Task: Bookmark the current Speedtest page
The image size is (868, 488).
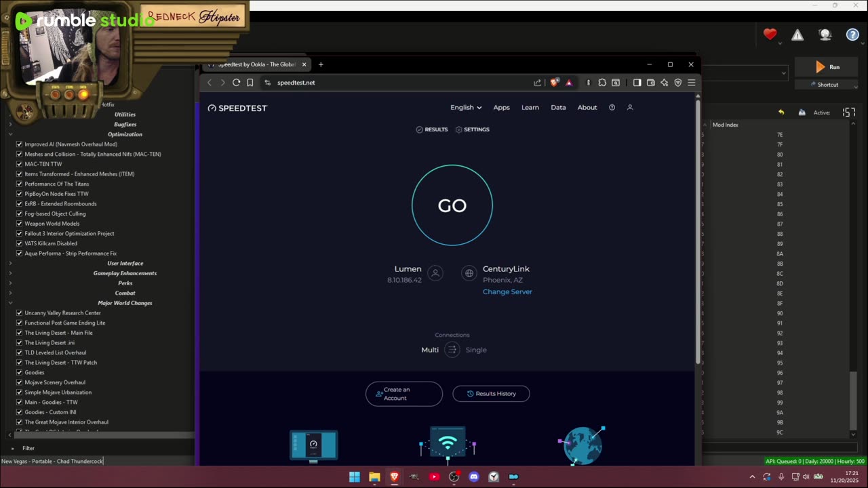Action: tap(250, 83)
